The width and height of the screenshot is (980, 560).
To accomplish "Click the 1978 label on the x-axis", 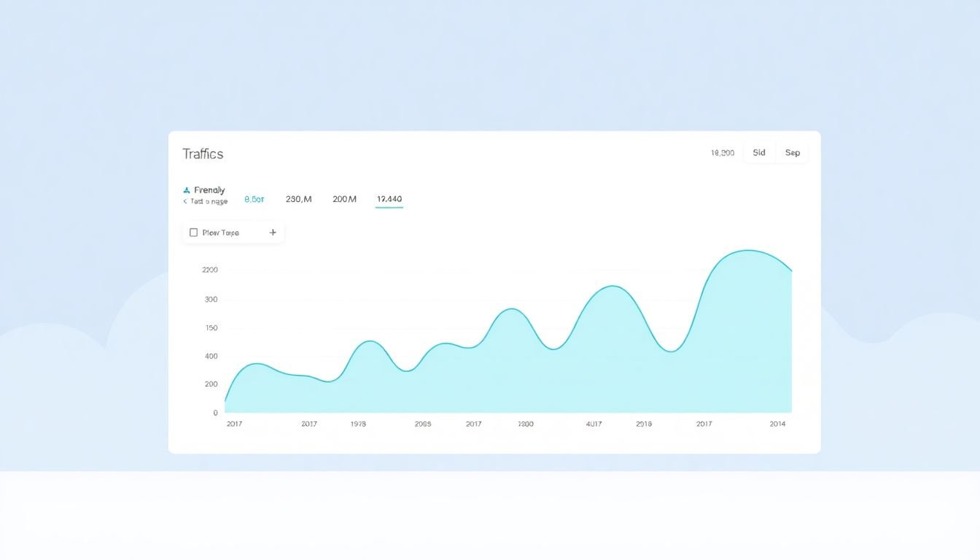I will coord(358,424).
